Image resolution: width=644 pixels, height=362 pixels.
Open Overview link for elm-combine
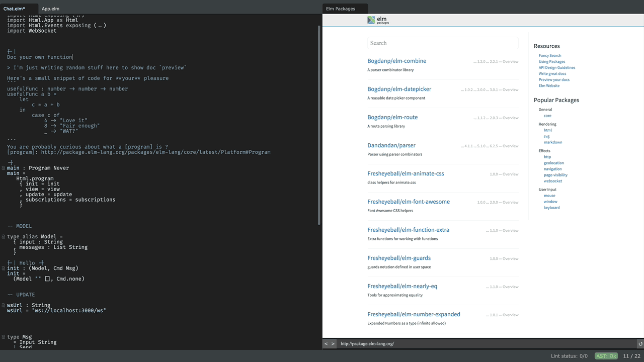[x=510, y=62]
